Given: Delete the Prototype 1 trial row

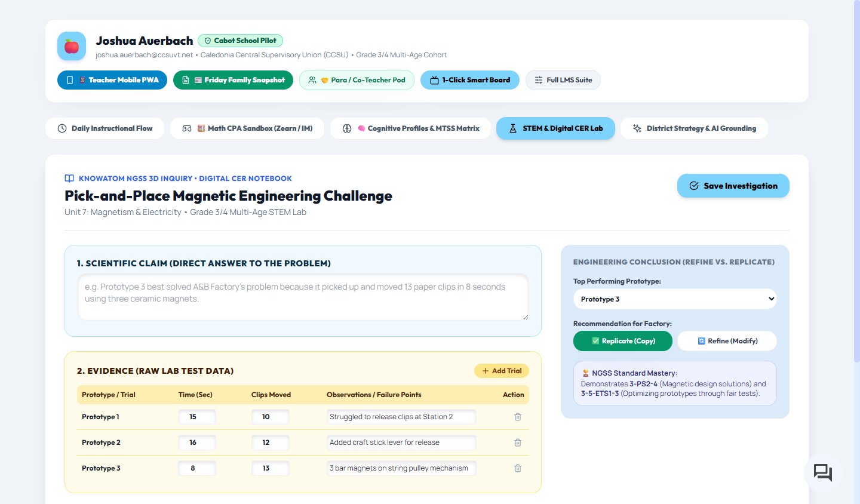Looking at the screenshot, I should (518, 417).
